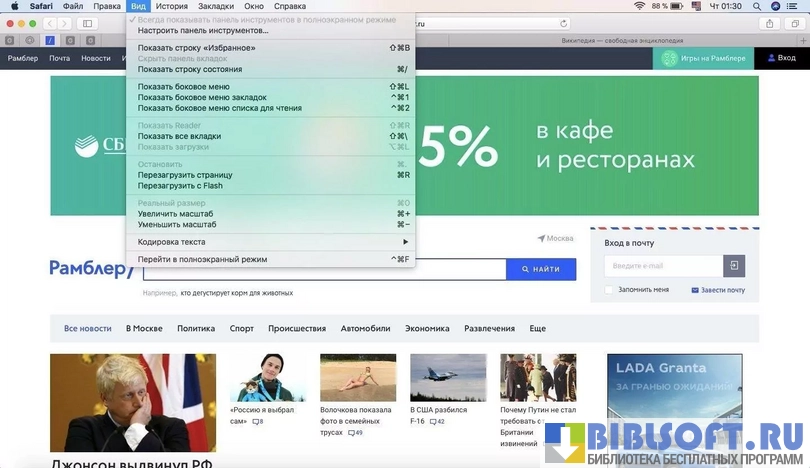
Task: Tick the «Запомнить меня» checkbox
Action: pyautogui.click(x=609, y=290)
